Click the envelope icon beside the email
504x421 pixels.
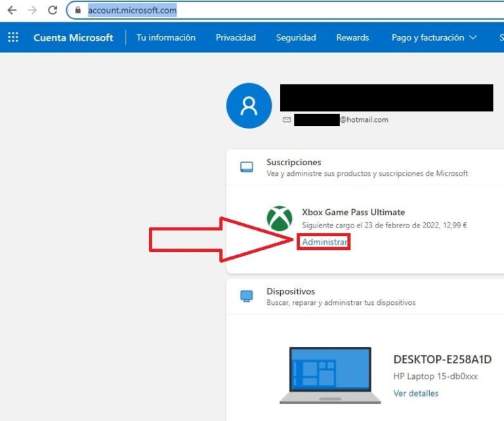[x=287, y=119]
